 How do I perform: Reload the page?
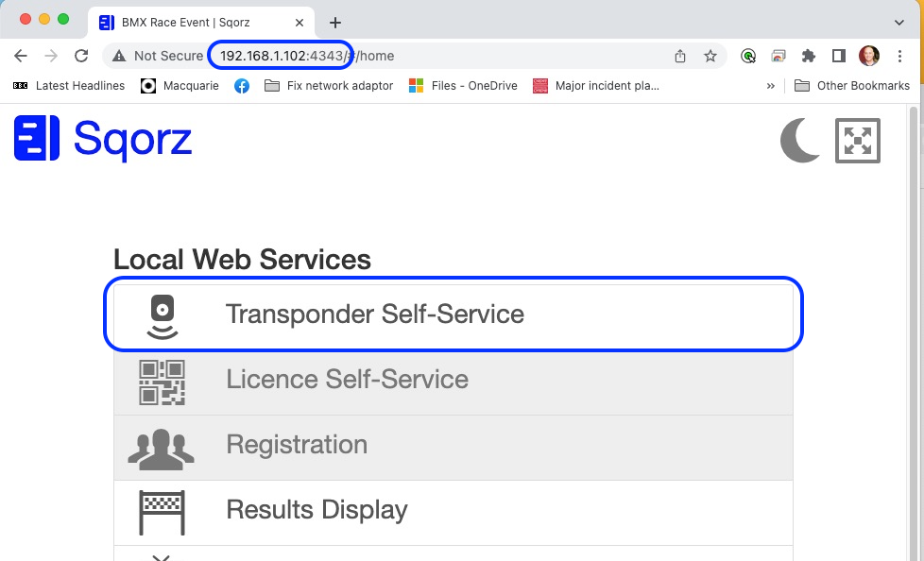click(81, 56)
